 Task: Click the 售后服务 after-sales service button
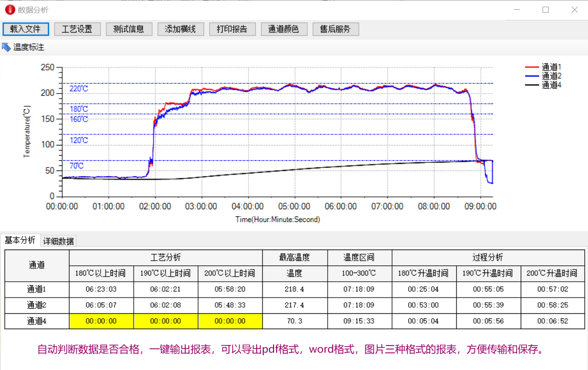335,29
